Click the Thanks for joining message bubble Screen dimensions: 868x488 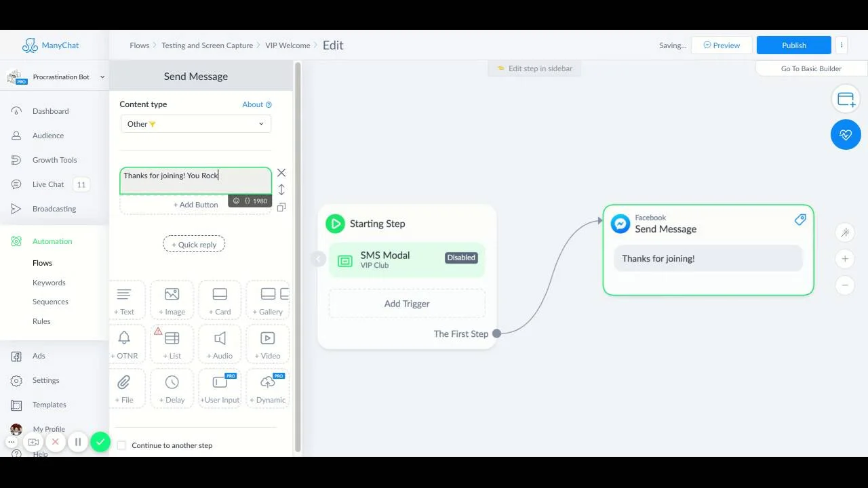click(x=708, y=259)
